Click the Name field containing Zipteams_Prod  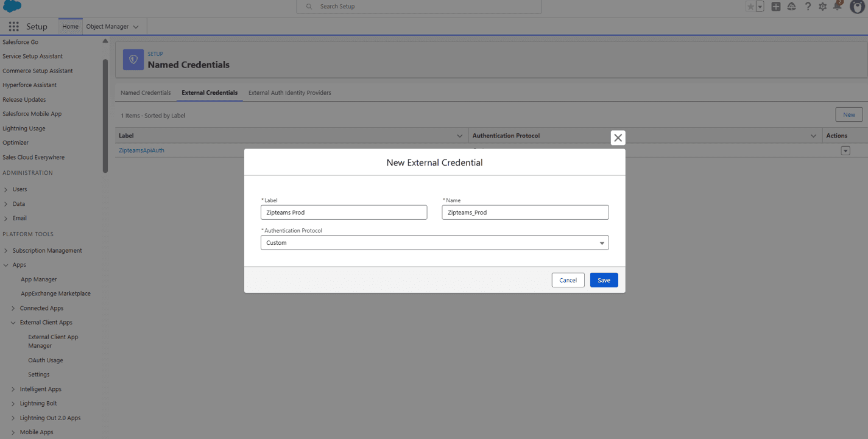(525, 212)
